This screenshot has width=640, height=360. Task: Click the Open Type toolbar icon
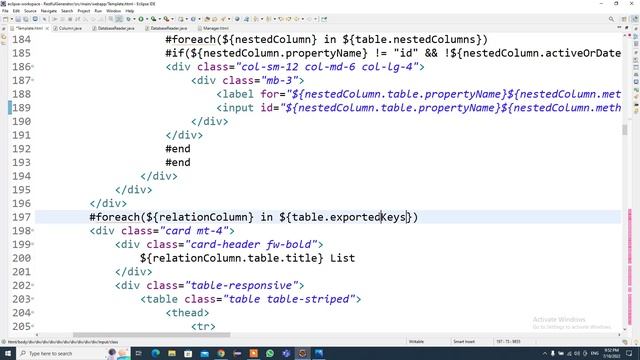point(207,19)
